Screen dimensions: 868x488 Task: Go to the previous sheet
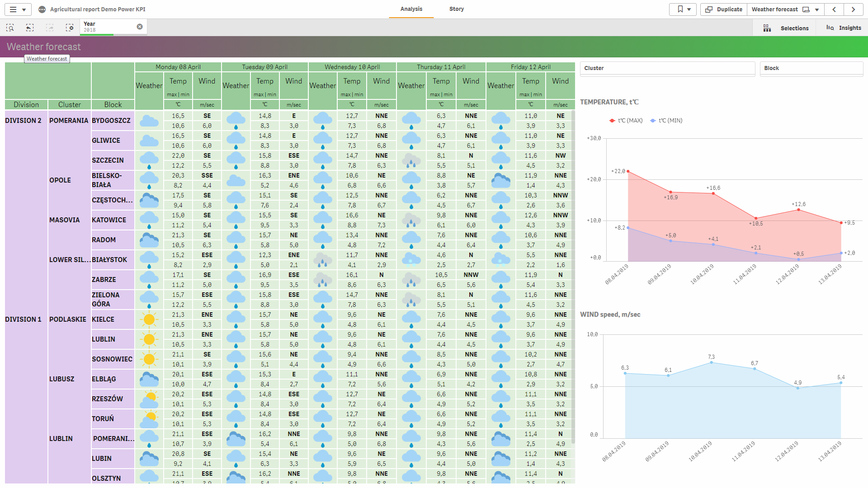coord(834,9)
